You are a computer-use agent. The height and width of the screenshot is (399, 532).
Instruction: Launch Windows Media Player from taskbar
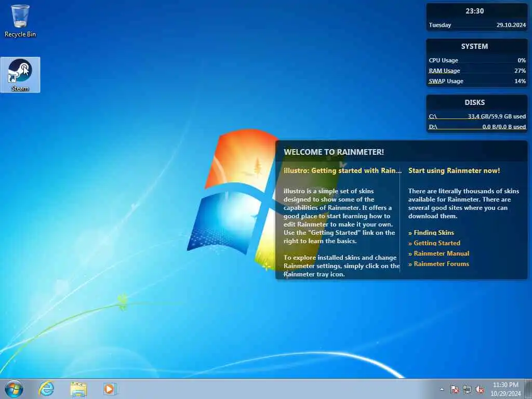pyautogui.click(x=110, y=389)
